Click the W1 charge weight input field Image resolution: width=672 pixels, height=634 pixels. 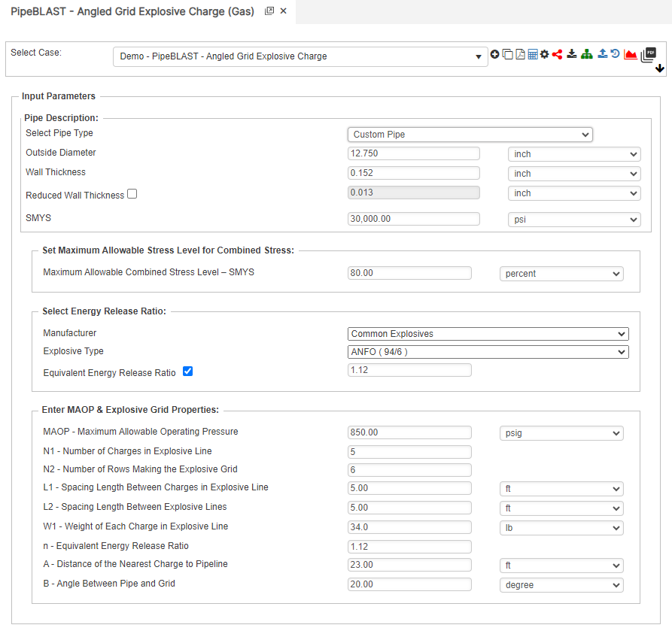tap(409, 527)
